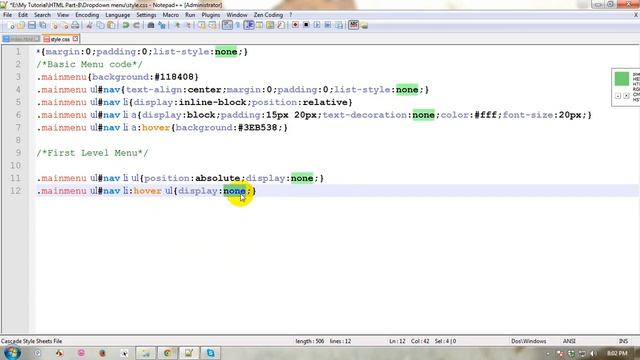Image resolution: width=640 pixels, height=360 pixels.
Task: Zoom in using toolbar icon
Action: click(x=177, y=25)
